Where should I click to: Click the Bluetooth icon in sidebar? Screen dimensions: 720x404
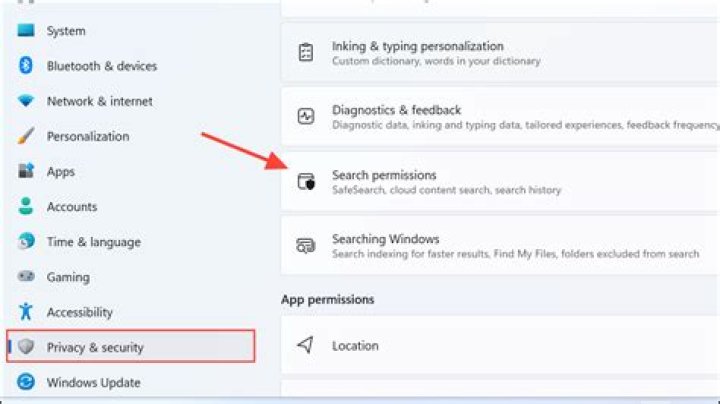coord(26,65)
